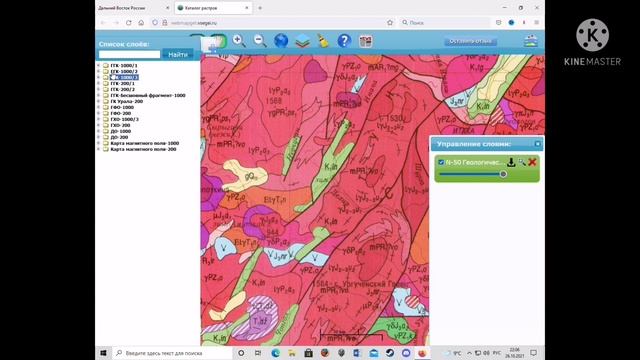Select ГГК-бесшовный фрагмент-1000 tree item
Screen dimensions: 640x360
pyautogui.click(x=148, y=95)
